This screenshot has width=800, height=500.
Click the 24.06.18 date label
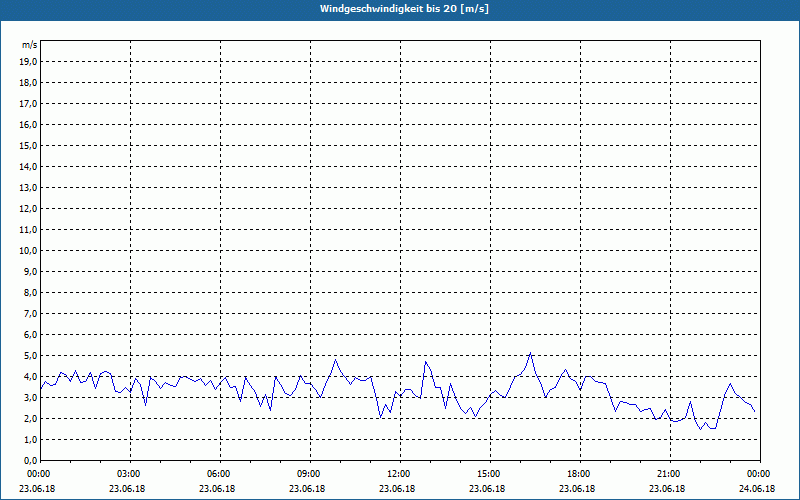click(757, 489)
